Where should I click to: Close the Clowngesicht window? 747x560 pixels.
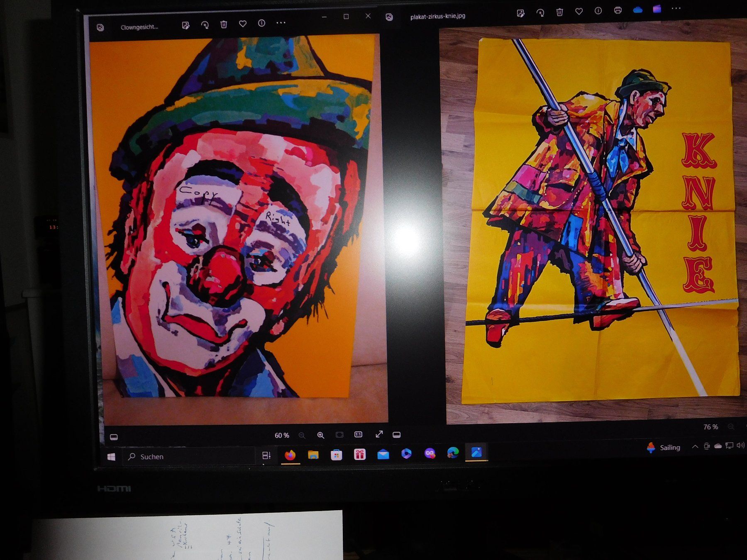coord(368,16)
